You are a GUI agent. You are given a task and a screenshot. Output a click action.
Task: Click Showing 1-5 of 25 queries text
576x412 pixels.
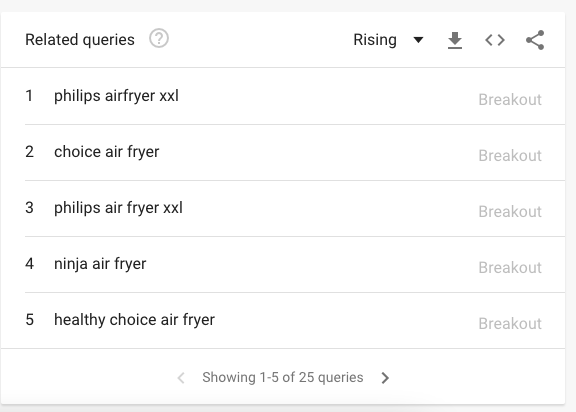282,377
